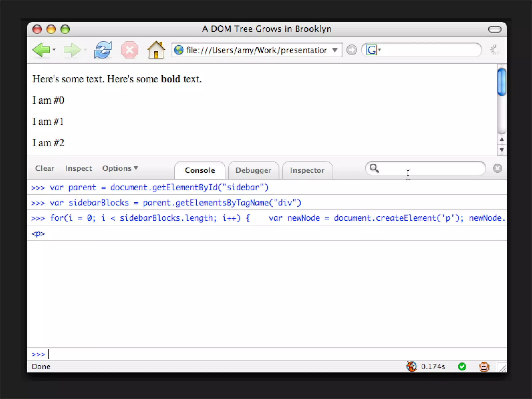Image resolution: width=532 pixels, height=399 pixels.
Task: Click the 'I am #2' paragraph
Action: point(48,143)
